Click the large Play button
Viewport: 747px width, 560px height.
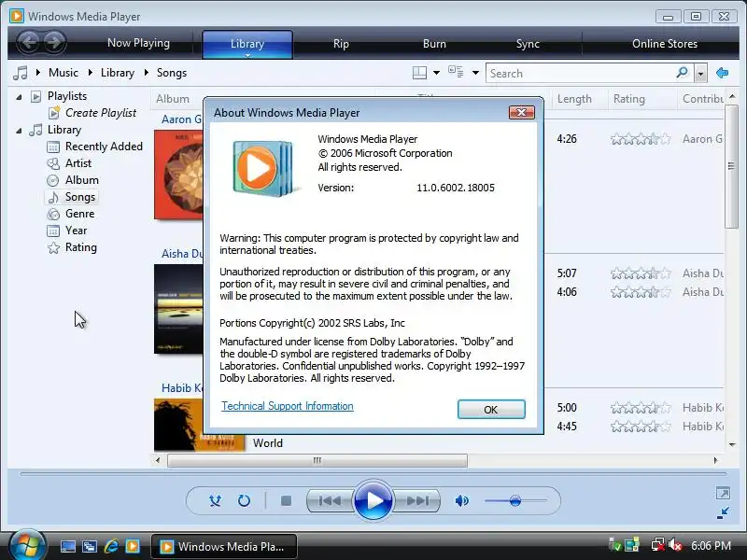tap(373, 501)
